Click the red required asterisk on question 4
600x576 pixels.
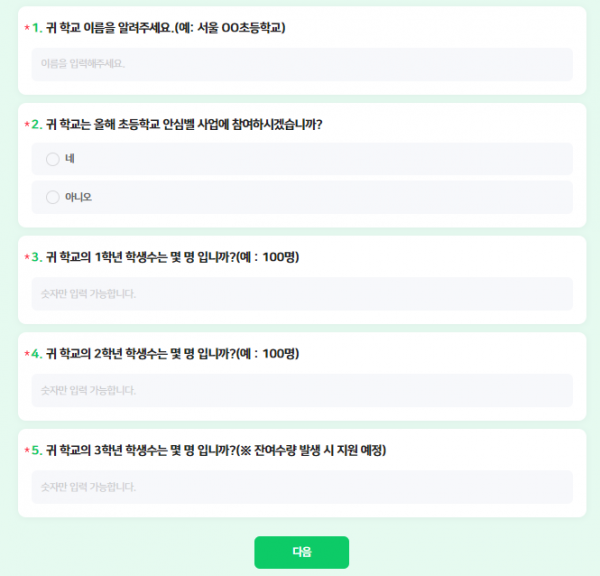tap(27, 355)
